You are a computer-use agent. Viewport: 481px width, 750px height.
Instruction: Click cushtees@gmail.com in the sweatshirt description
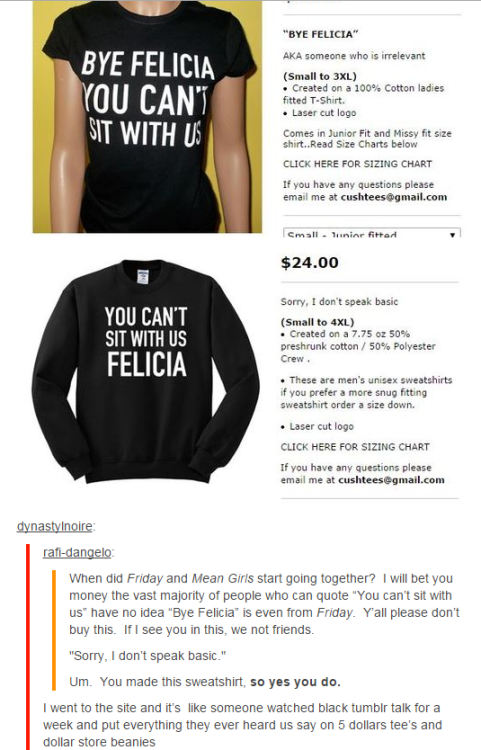pos(391,480)
